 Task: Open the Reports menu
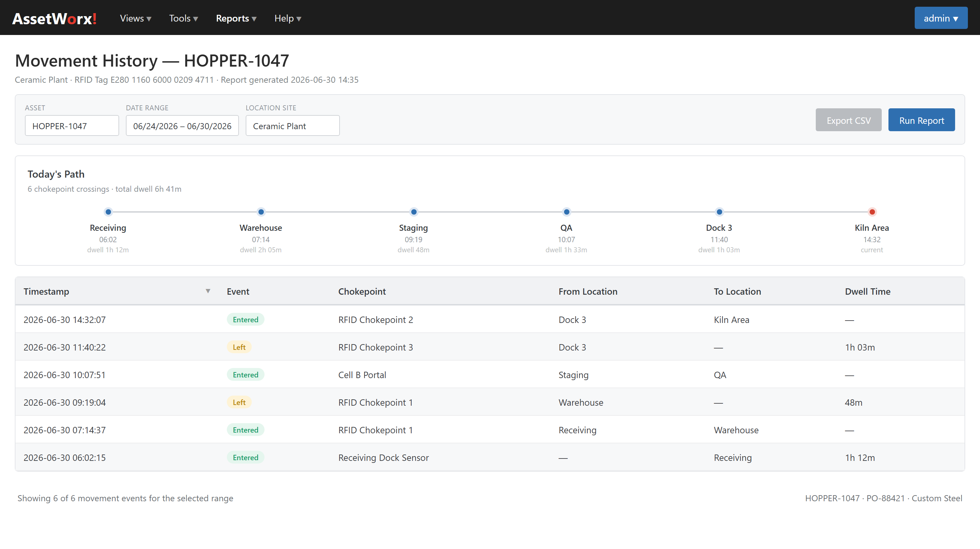[x=236, y=18]
